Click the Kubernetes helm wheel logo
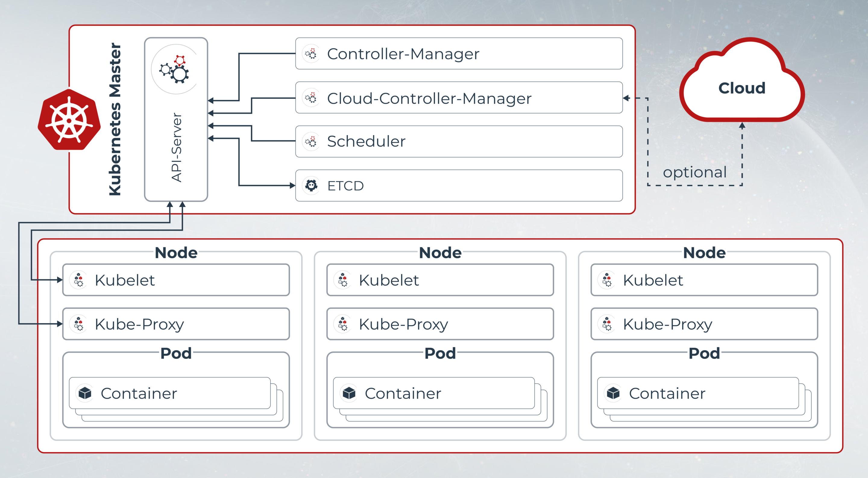This screenshot has height=478, width=868. pyautogui.click(x=69, y=120)
